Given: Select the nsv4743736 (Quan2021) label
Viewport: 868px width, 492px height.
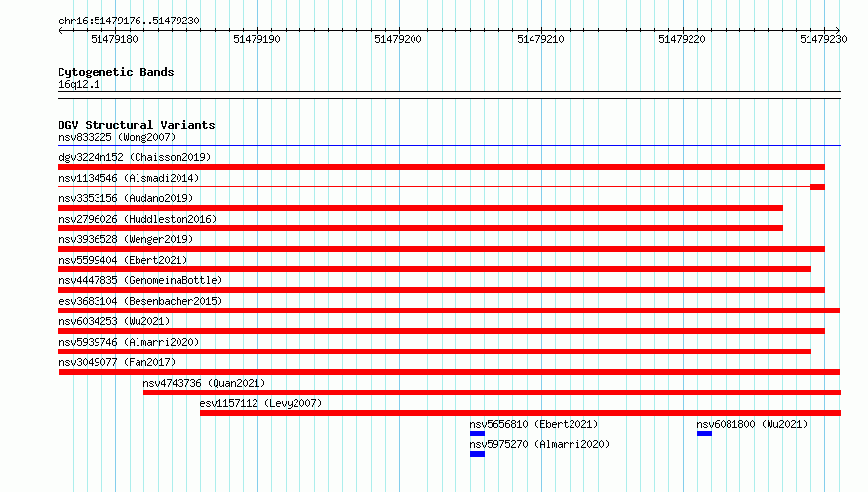Looking at the screenshot, I should click(x=204, y=383).
